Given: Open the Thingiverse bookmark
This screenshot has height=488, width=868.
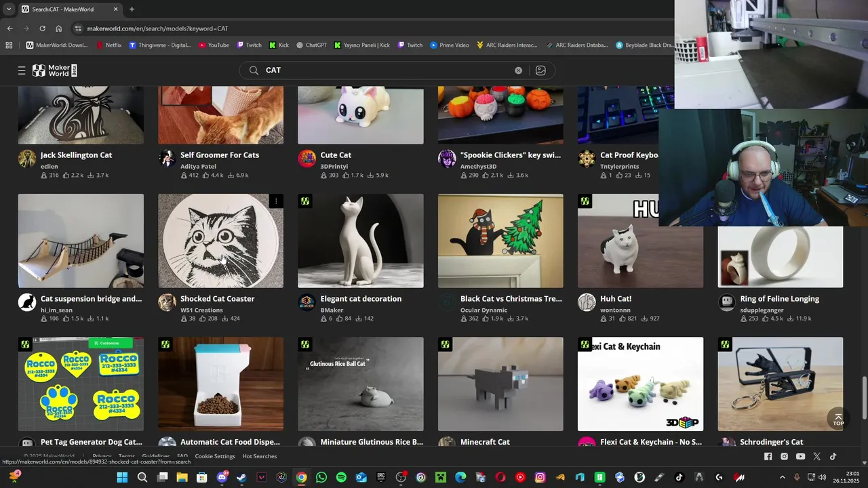Looking at the screenshot, I should (x=160, y=45).
